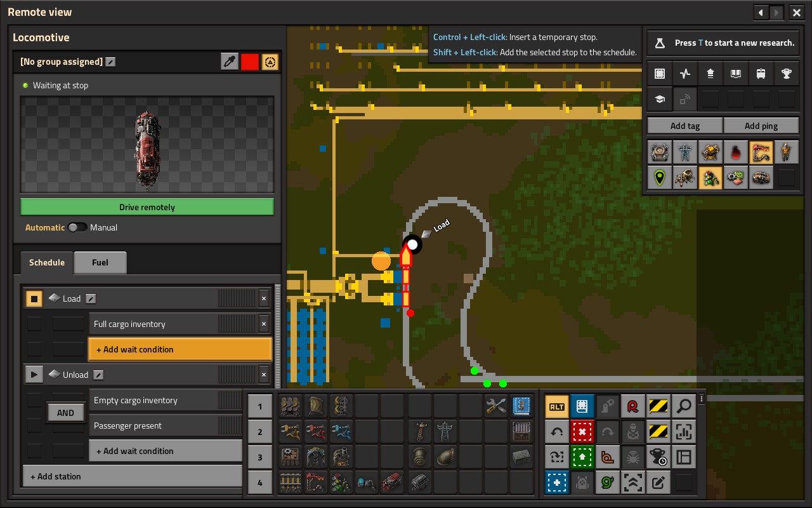Edit the Unload station with its pencil icon
The image size is (812, 508).
click(98, 375)
